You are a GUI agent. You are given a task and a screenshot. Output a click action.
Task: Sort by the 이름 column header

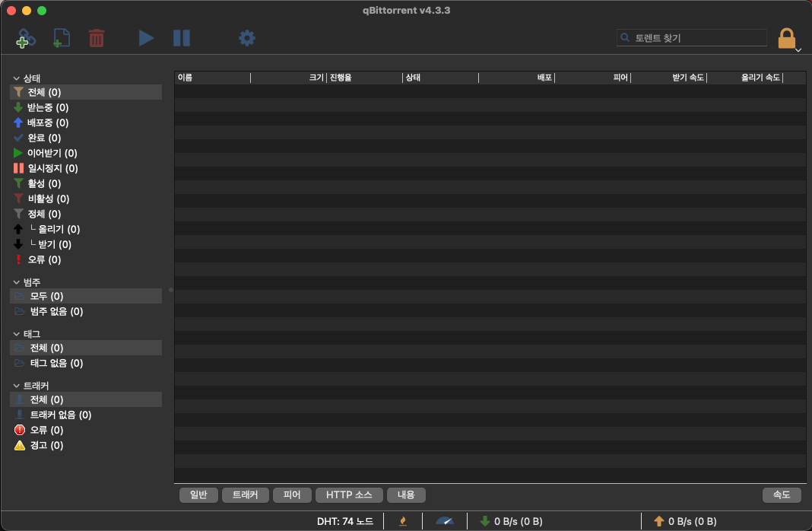pyautogui.click(x=212, y=78)
